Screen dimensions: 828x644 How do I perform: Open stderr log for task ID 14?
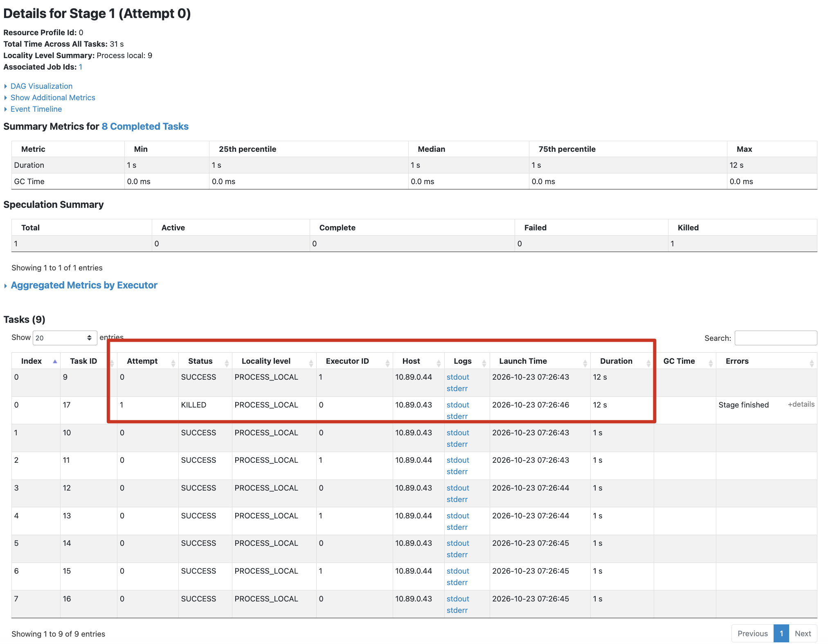(x=457, y=554)
